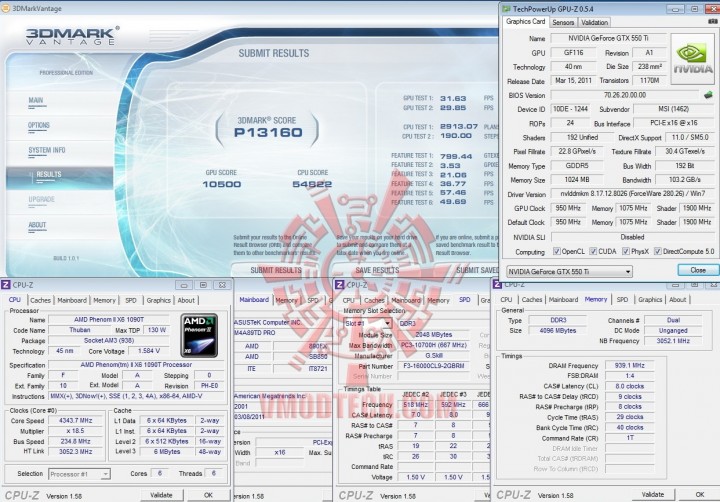Click the SAVE RESULTS button
The image size is (720, 502).
pyautogui.click(x=377, y=270)
